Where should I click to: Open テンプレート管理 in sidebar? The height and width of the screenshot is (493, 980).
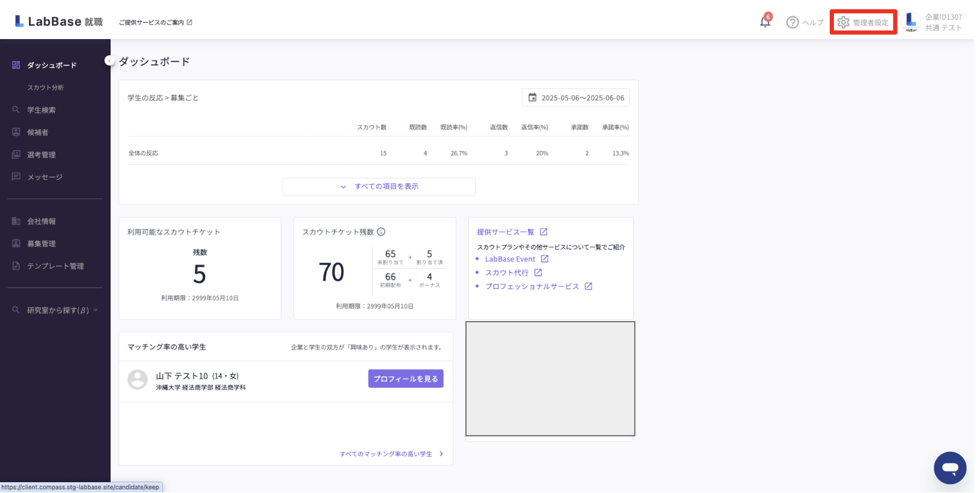pos(55,266)
